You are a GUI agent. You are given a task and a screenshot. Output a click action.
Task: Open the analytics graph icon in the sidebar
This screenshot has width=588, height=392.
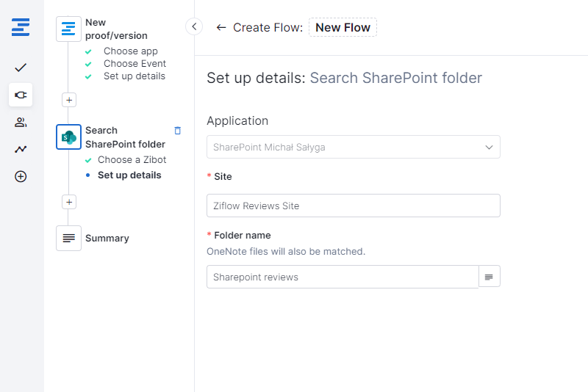tap(21, 149)
